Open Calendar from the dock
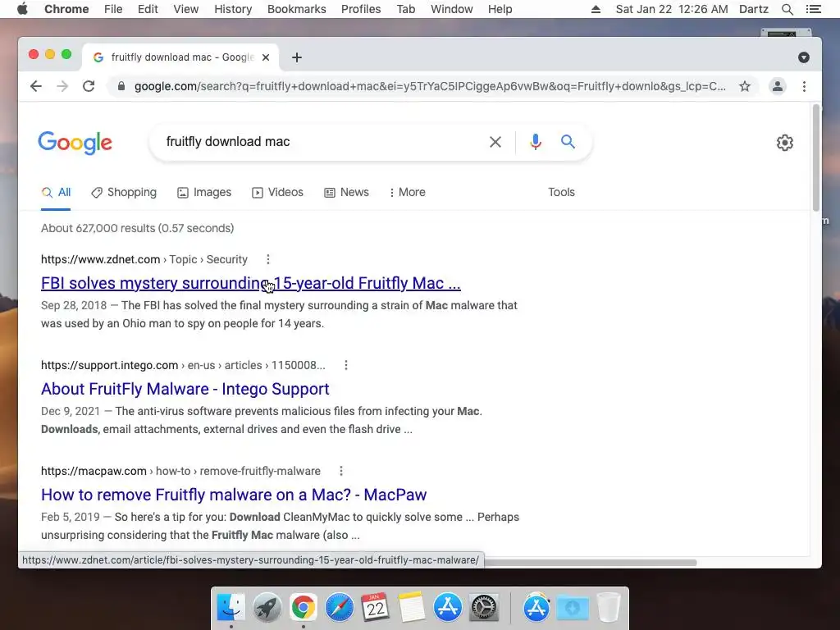840x630 pixels. [376, 607]
